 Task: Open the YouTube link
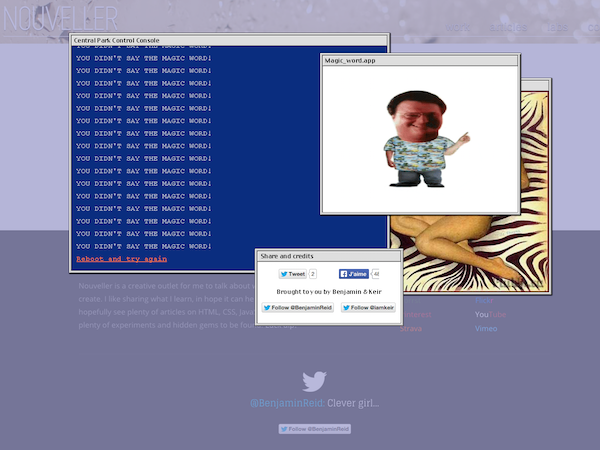490,315
